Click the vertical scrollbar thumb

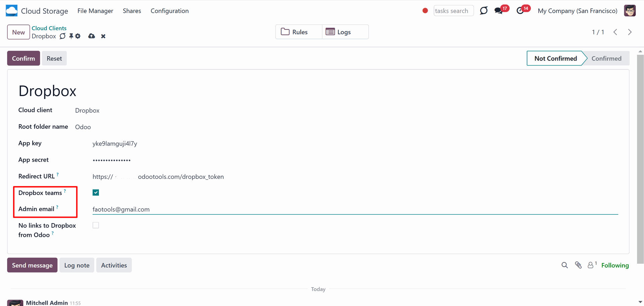640,159
